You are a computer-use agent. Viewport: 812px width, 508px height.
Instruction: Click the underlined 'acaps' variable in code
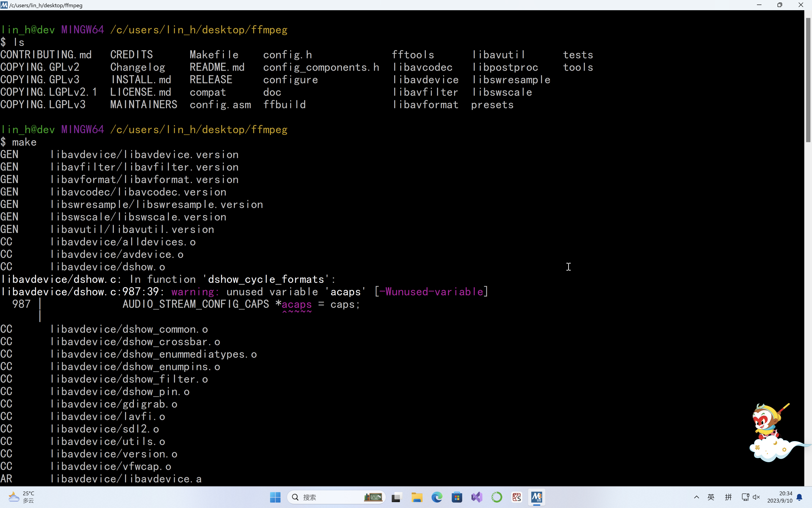(x=297, y=304)
